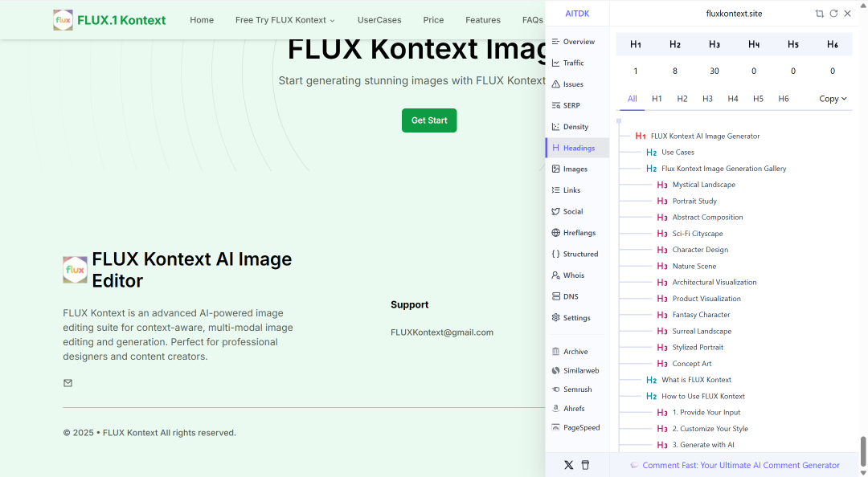Open the Structured data section
Screen dimensions: 868x477
tap(575, 254)
